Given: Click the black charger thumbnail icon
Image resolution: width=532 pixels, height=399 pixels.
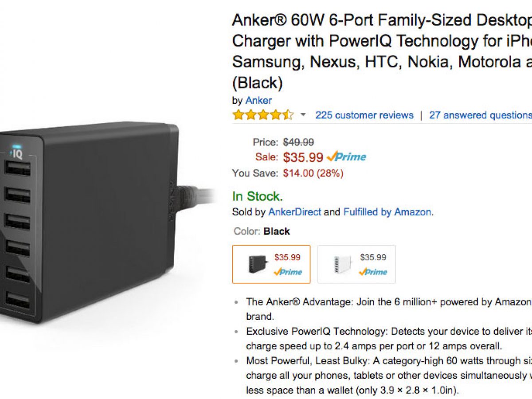Looking at the screenshot, I should [258, 265].
